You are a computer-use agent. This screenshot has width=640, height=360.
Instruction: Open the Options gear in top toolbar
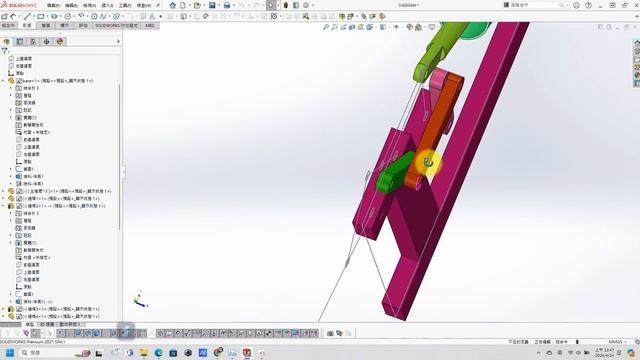(306, 5)
